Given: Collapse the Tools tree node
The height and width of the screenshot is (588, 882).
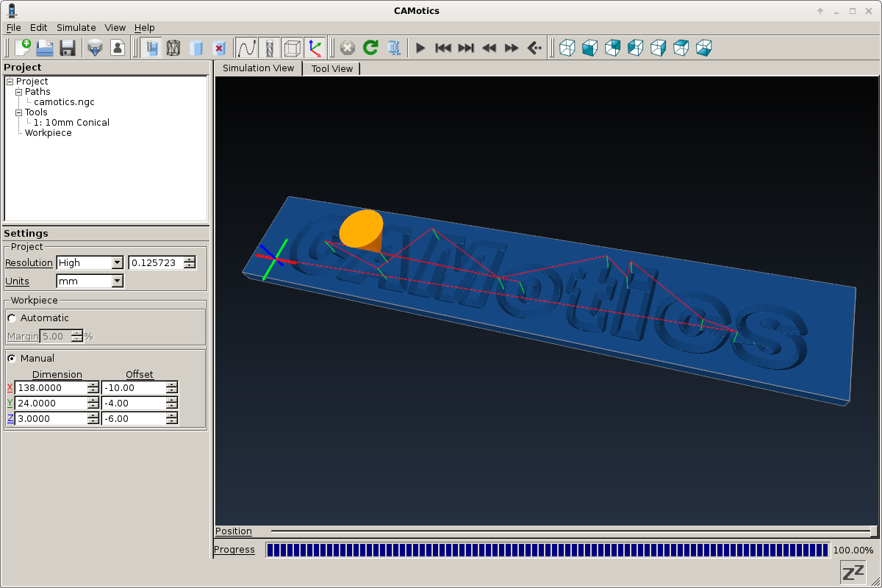Looking at the screenshot, I should click(x=18, y=112).
